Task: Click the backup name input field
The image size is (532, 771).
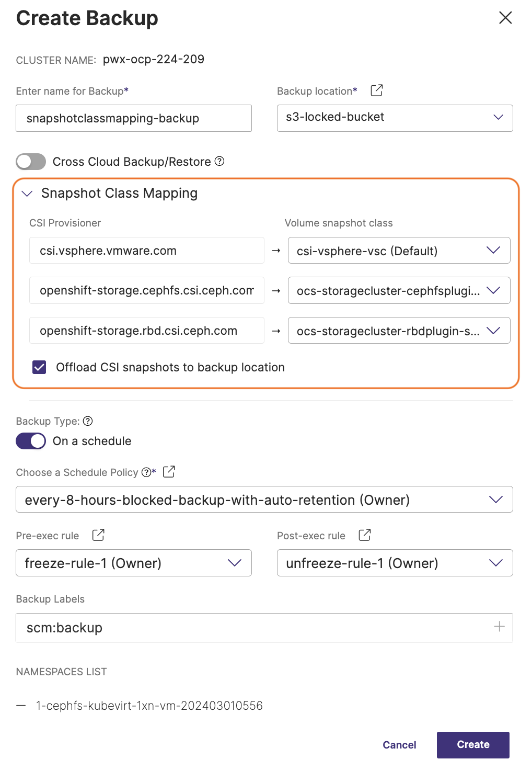Action: pyautogui.click(x=133, y=118)
